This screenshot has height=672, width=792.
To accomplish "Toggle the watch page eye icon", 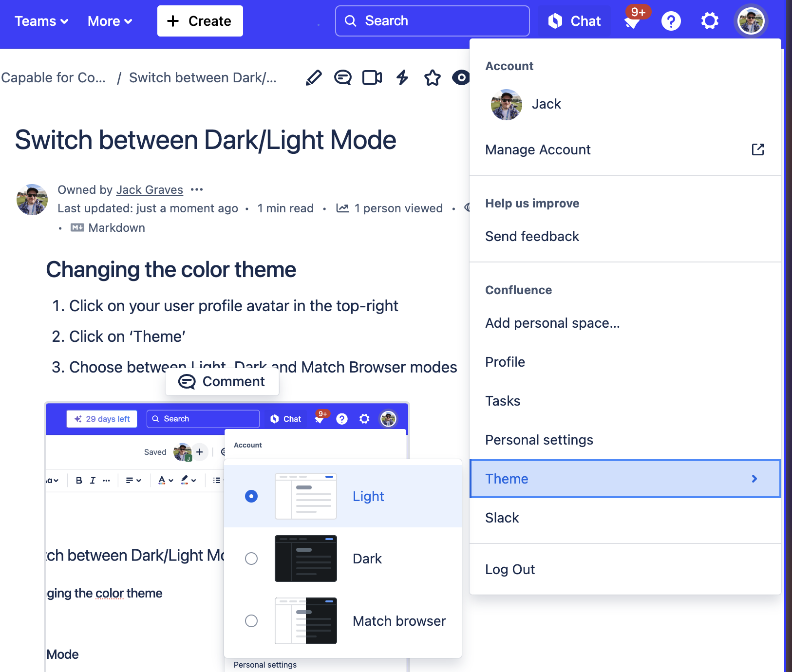I will pos(461,78).
